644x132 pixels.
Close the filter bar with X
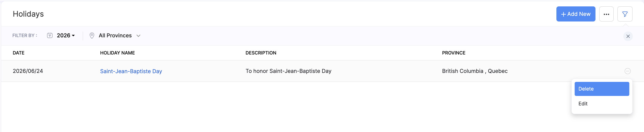[x=628, y=36]
